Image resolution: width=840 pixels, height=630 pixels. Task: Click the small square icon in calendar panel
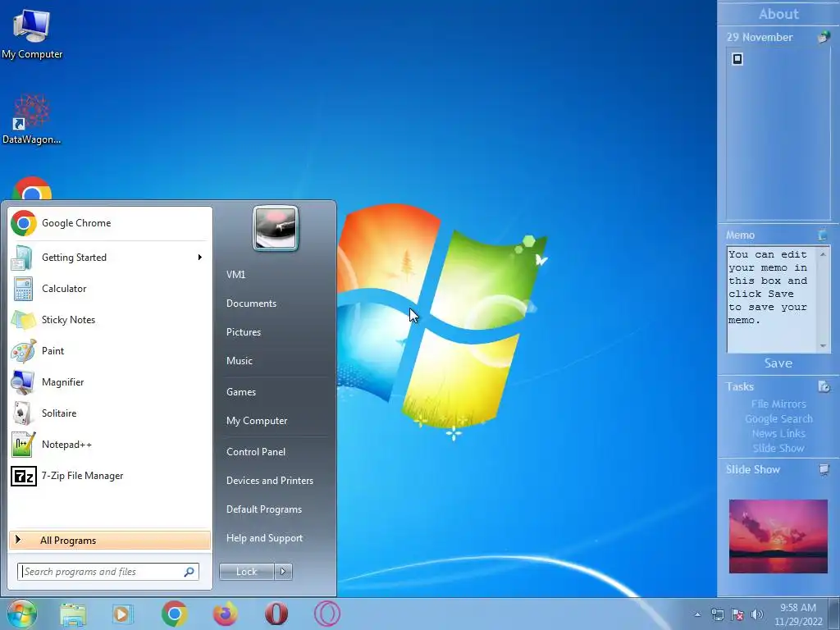pos(737,59)
